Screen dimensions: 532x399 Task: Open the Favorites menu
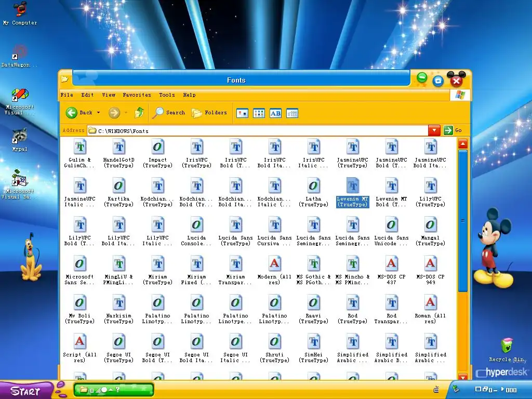tap(137, 95)
